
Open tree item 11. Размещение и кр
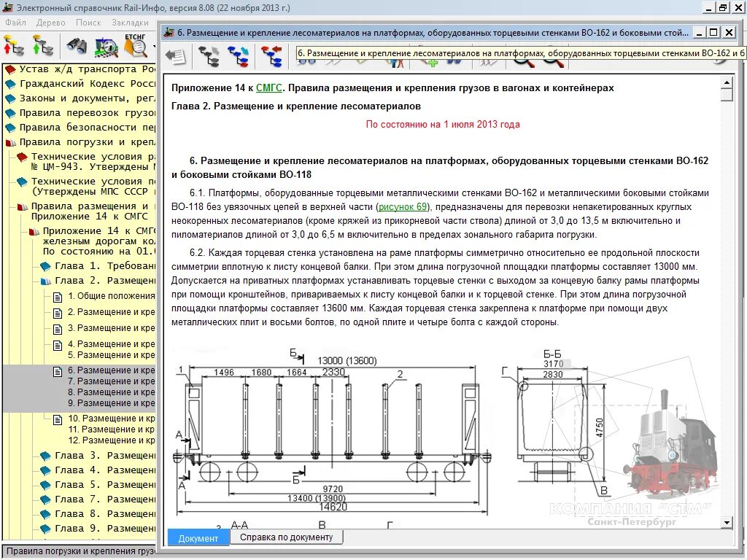click(x=112, y=429)
